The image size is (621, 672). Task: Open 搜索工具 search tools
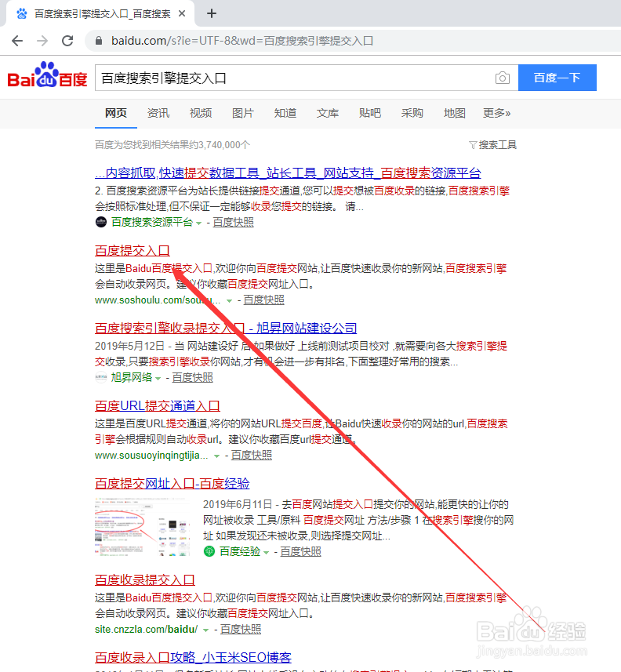(497, 145)
